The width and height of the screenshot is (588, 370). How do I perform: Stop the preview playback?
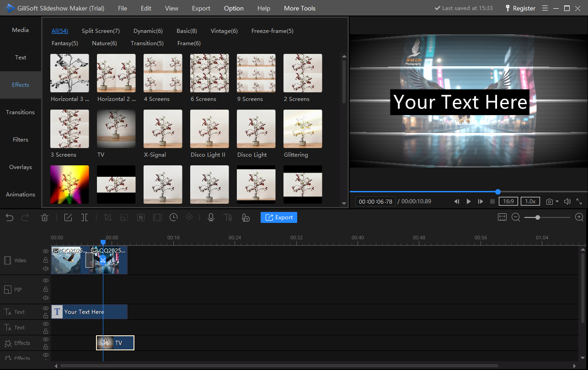[492, 201]
